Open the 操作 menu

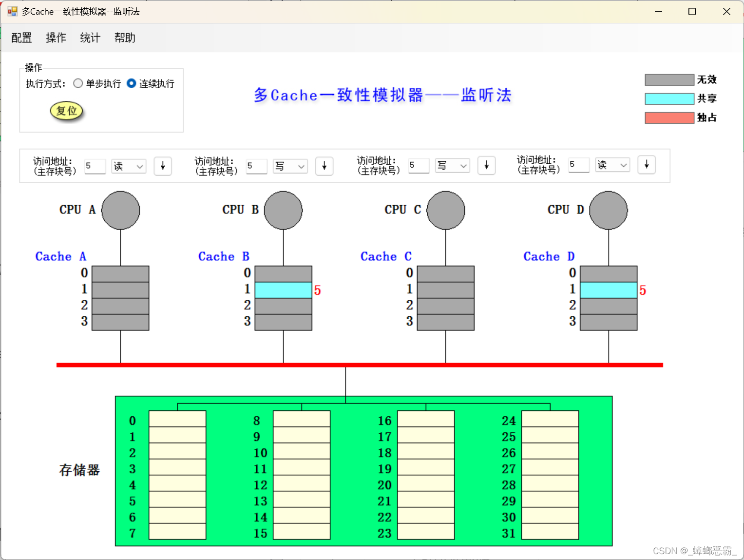[56, 38]
